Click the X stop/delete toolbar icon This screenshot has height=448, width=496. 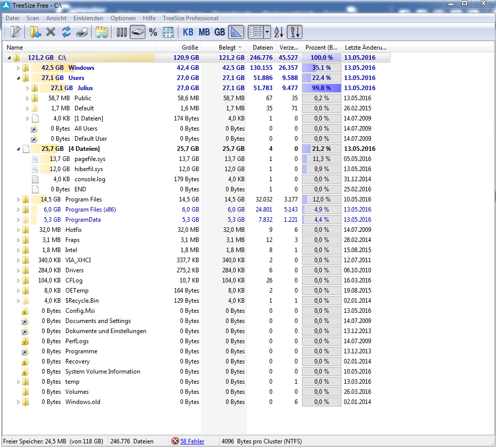coord(51,32)
